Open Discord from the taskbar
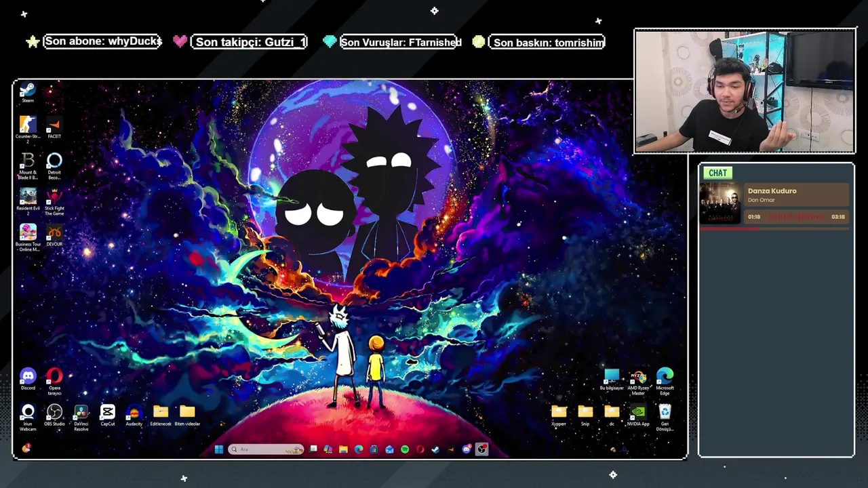 (467, 449)
